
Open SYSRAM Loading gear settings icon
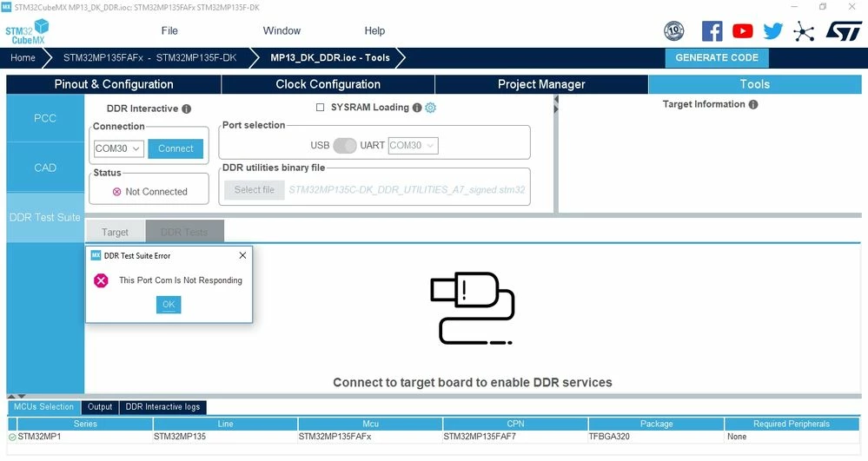[430, 108]
